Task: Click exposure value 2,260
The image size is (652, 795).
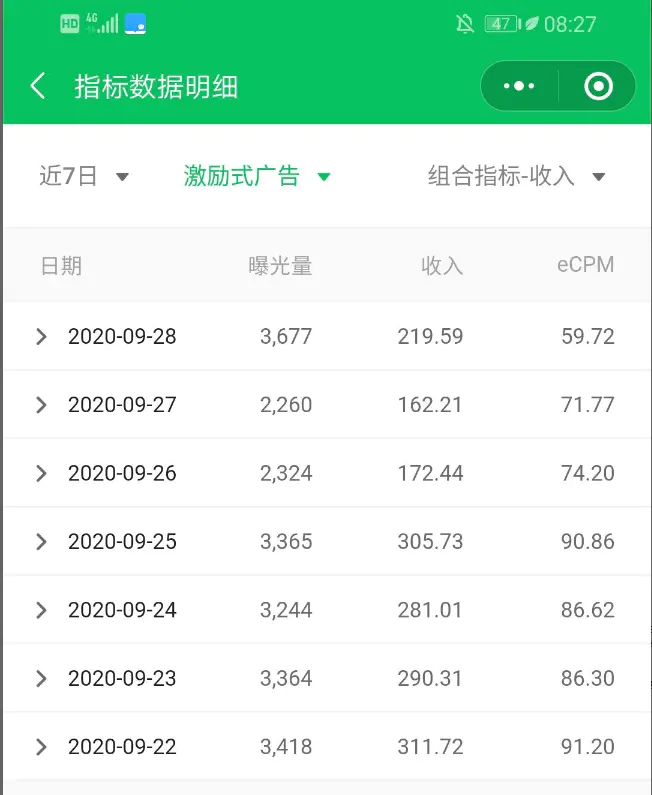Action: (286, 405)
